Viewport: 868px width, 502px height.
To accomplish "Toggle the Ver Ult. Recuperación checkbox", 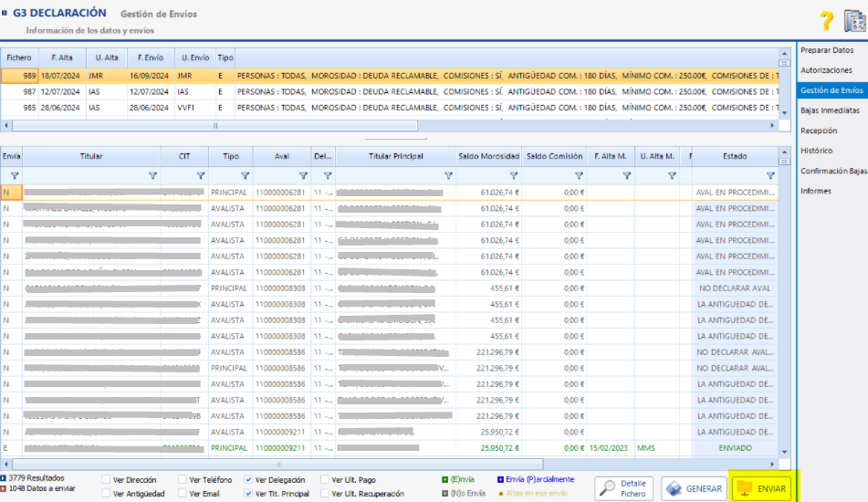I will [x=326, y=494].
